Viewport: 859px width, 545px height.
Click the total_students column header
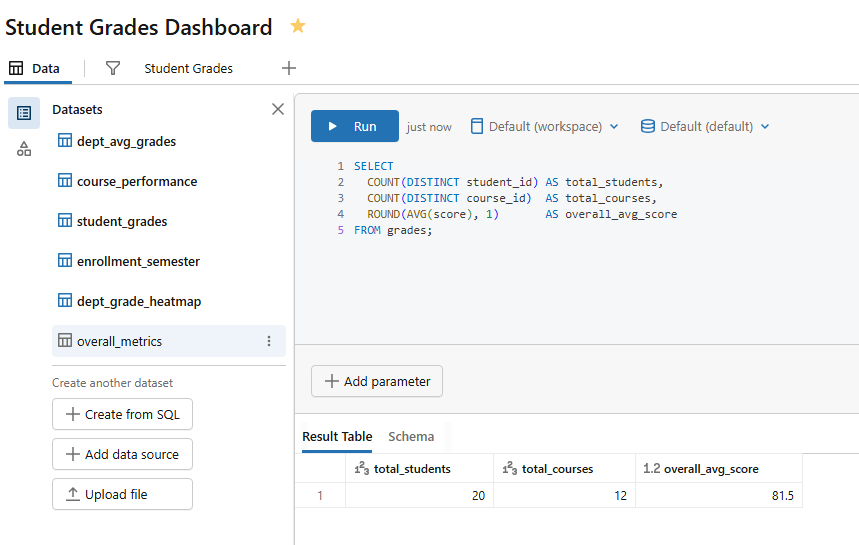point(419,469)
